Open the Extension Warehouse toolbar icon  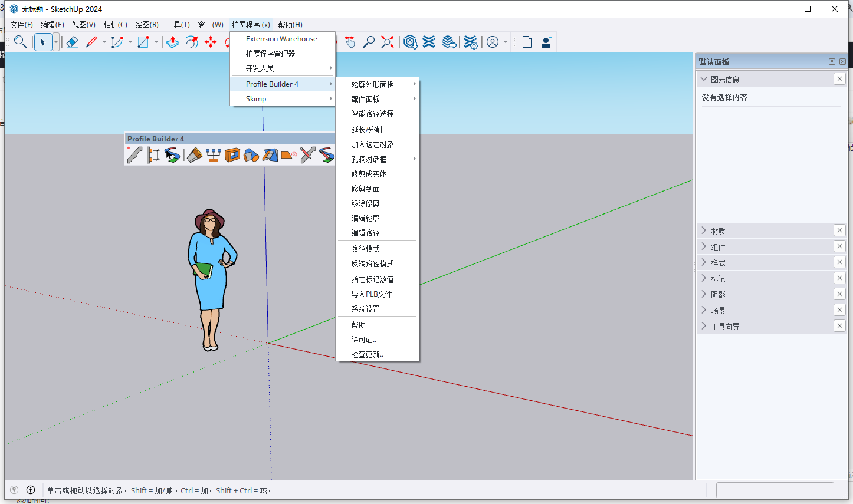[429, 42]
